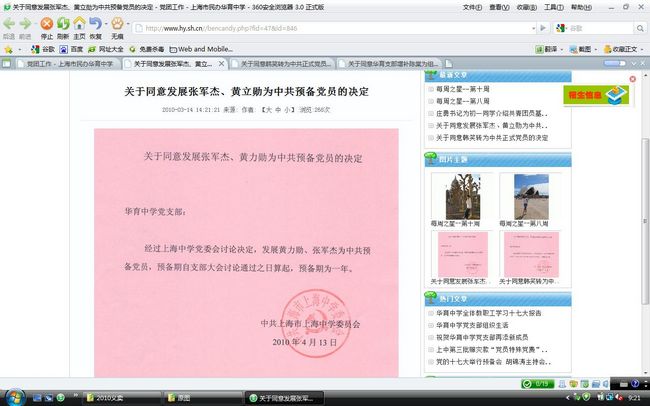Open 关于同意韩笑转为中共正式党员的决定 link

(x=492, y=138)
